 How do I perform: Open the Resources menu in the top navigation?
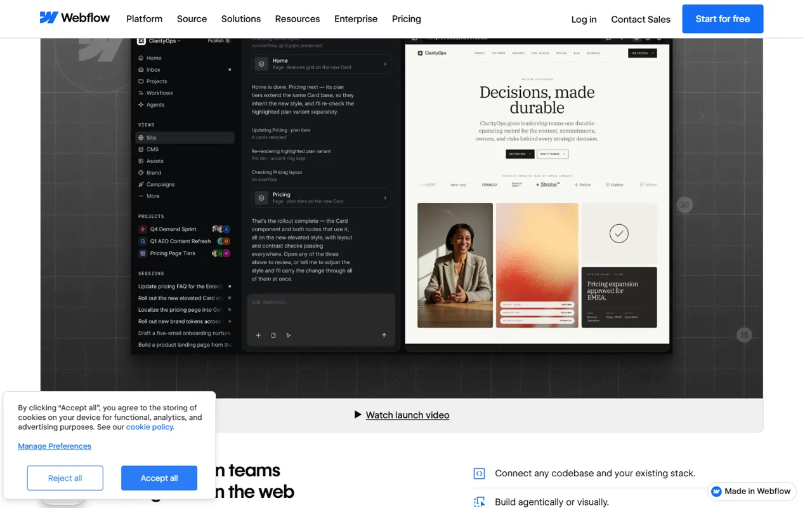pos(298,19)
